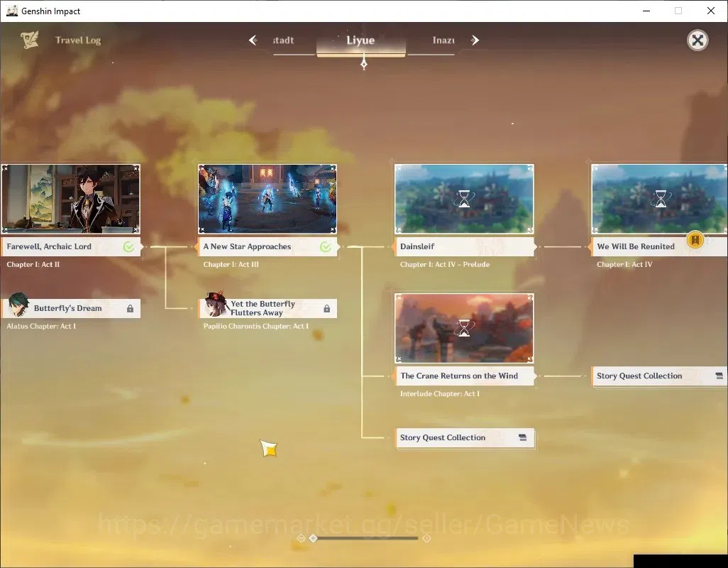Click list icon on lower Story Quest Collection
Image resolution: width=728 pixels, height=568 pixels.
click(523, 437)
